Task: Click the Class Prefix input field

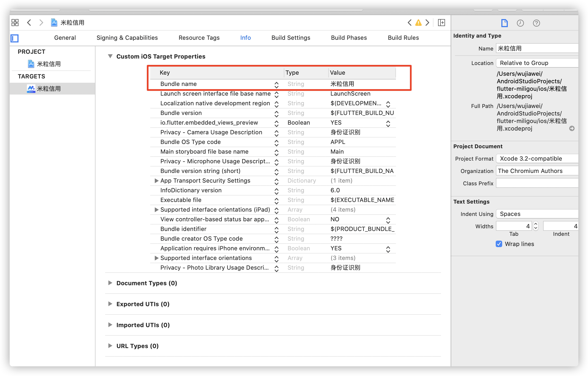Action: pyautogui.click(x=536, y=183)
